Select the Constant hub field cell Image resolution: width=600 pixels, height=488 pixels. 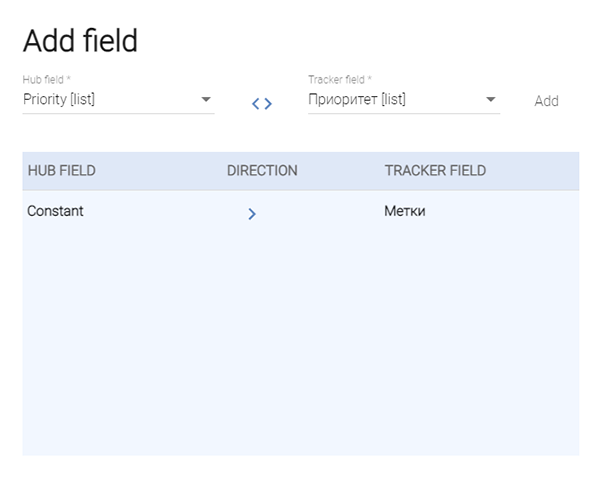click(56, 211)
